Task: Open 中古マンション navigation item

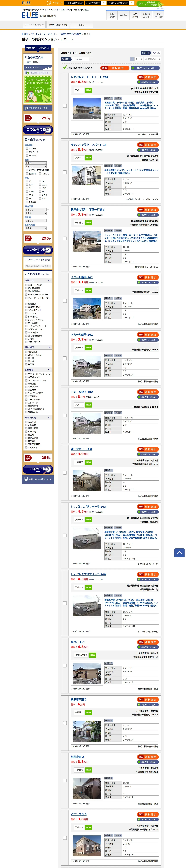Action: 158,15
